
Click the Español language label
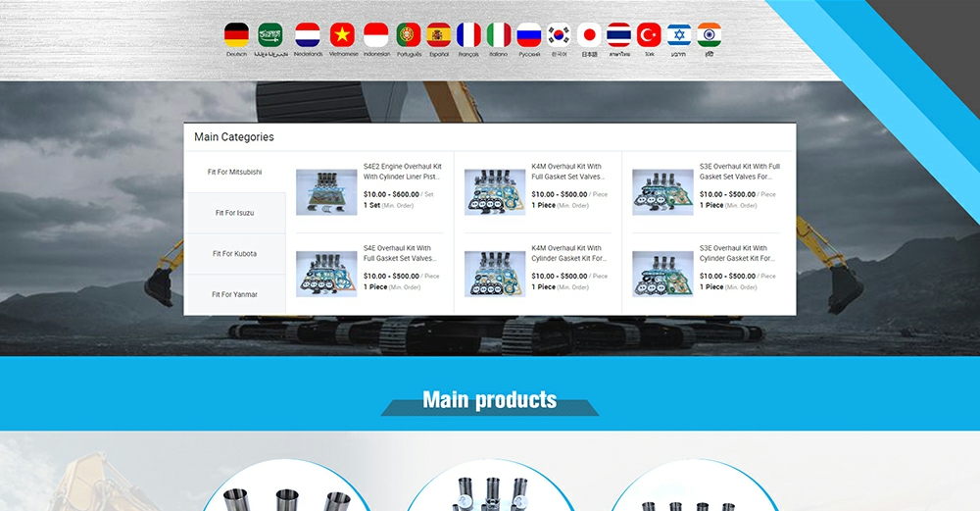439,54
